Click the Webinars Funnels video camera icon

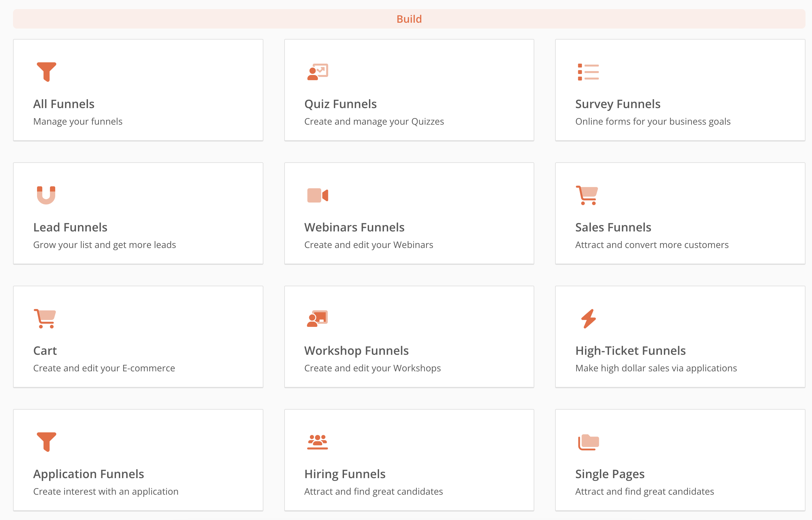tap(318, 195)
